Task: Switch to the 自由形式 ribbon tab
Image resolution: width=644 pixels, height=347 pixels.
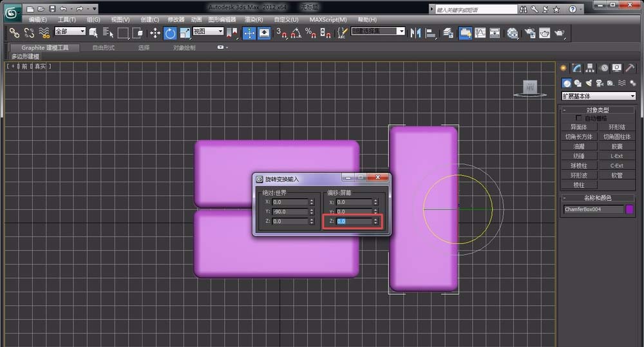Action: click(x=103, y=48)
